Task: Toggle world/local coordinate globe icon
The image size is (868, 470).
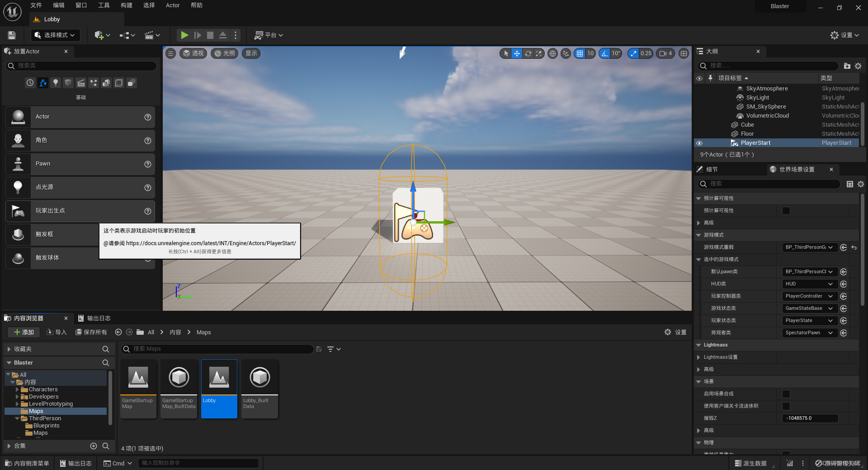Action: pyautogui.click(x=552, y=53)
